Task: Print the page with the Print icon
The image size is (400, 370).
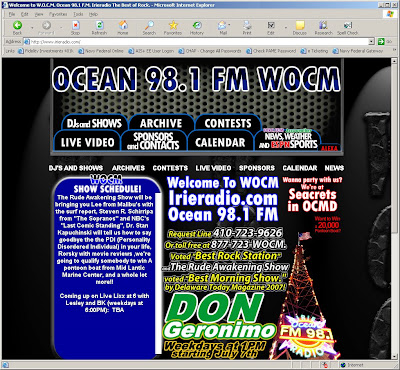Action: click(x=247, y=27)
